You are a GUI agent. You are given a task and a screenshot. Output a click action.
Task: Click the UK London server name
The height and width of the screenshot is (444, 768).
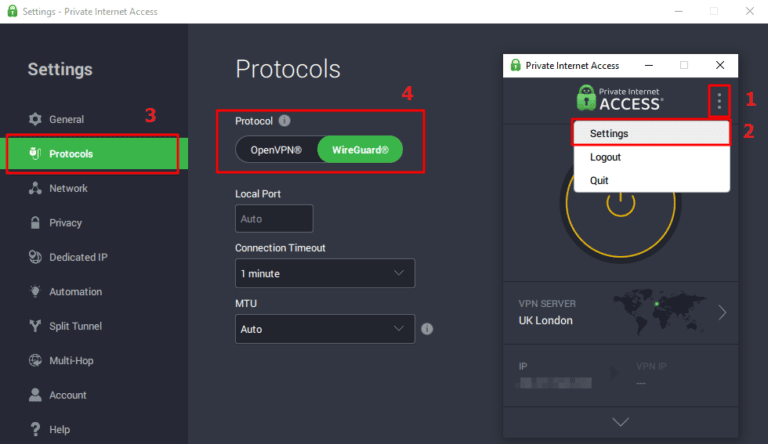coord(545,320)
